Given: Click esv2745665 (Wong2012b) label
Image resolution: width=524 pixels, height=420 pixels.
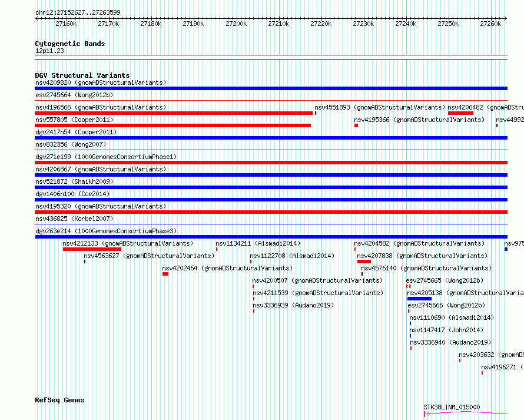Looking at the screenshot, I should point(445,280).
